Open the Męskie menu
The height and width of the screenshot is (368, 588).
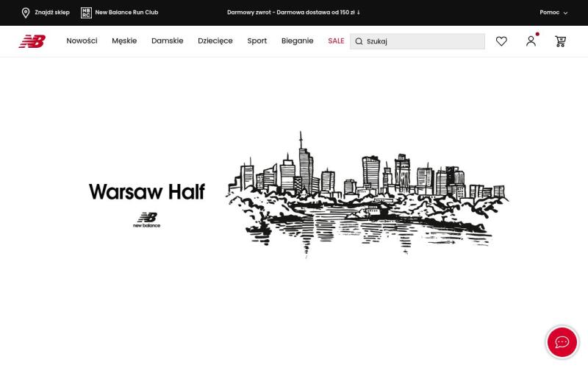[124, 41]
